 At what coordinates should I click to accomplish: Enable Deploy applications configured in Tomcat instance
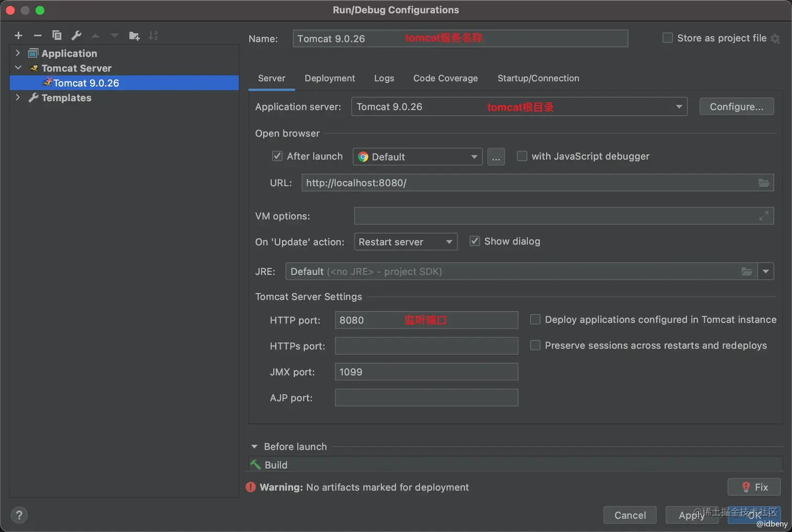click(535, 319)
